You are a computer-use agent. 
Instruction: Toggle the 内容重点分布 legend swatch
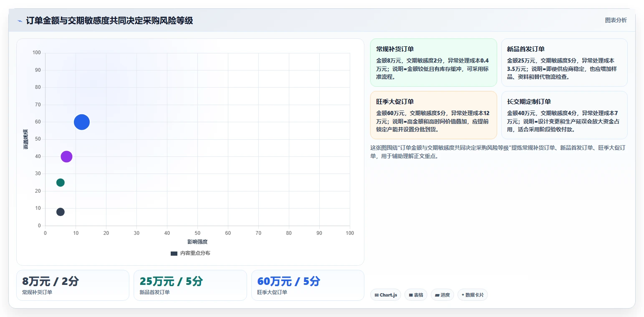click(174, 253)
